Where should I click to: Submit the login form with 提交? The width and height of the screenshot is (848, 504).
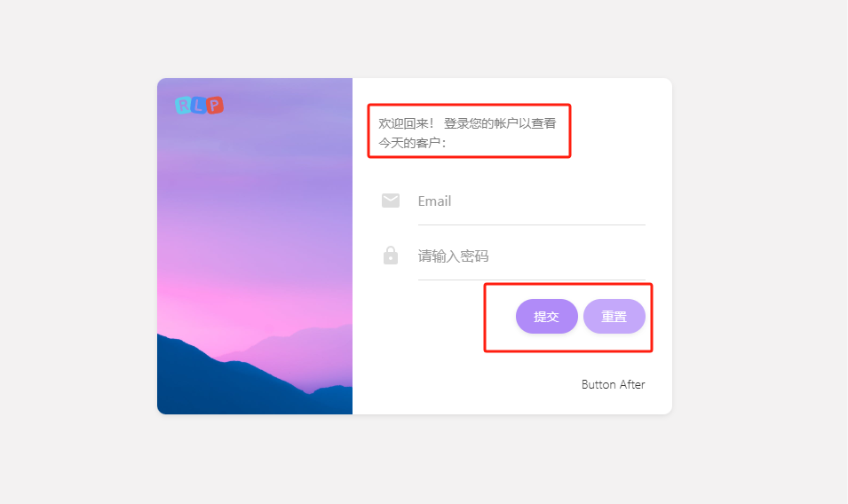(546, 317)
